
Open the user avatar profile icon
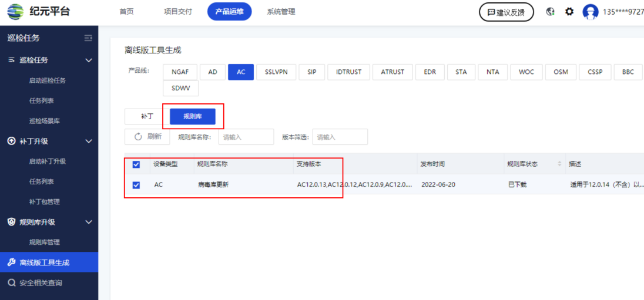pos(590,12)
